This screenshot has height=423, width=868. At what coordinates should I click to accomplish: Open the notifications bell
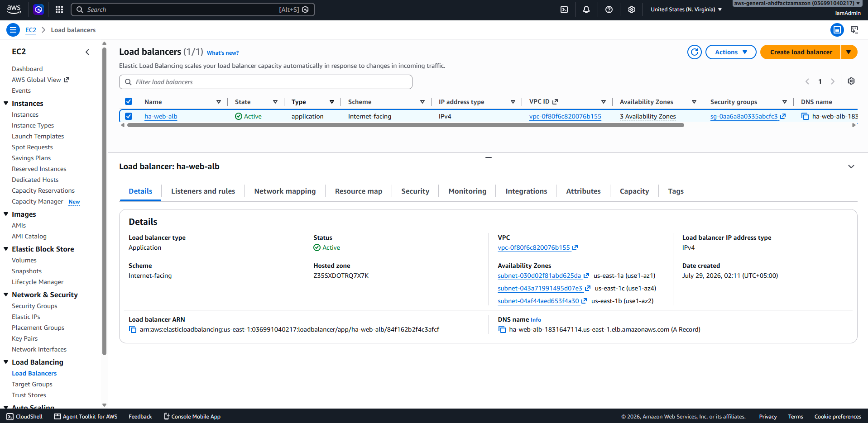point(586,10)
